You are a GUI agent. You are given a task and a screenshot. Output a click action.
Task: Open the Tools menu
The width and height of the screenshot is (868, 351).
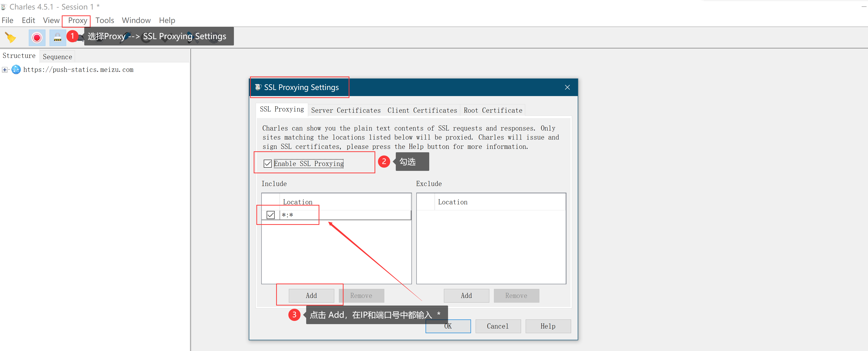[105, 21]
